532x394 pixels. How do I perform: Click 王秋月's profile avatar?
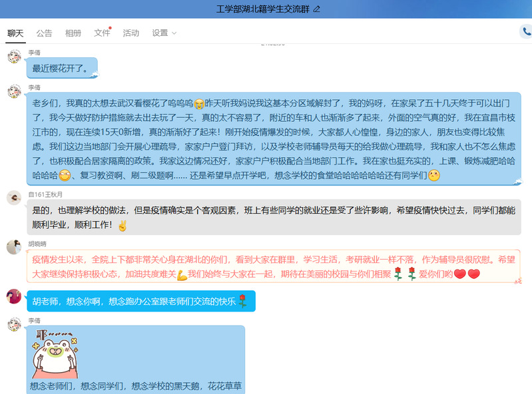tap(14, 198)
